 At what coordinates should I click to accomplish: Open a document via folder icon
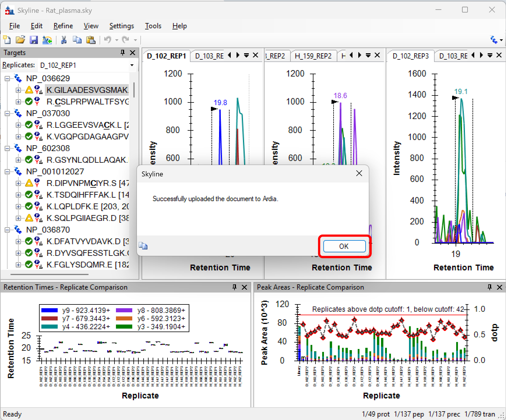(20, 40)
